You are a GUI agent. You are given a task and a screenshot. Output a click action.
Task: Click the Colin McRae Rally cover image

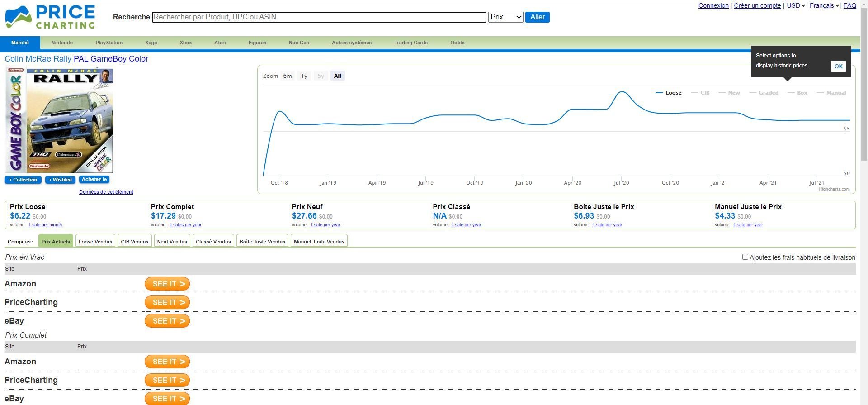click(59, 119)
